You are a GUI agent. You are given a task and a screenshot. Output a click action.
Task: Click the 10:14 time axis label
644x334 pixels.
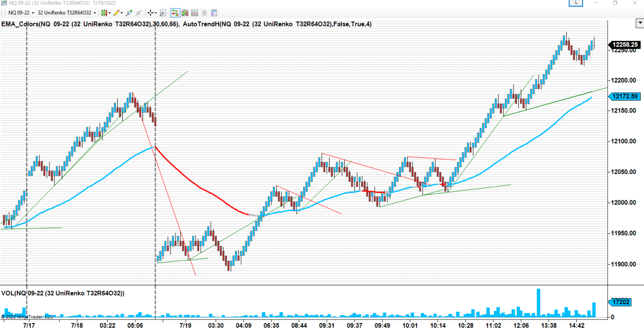[438, 326]
